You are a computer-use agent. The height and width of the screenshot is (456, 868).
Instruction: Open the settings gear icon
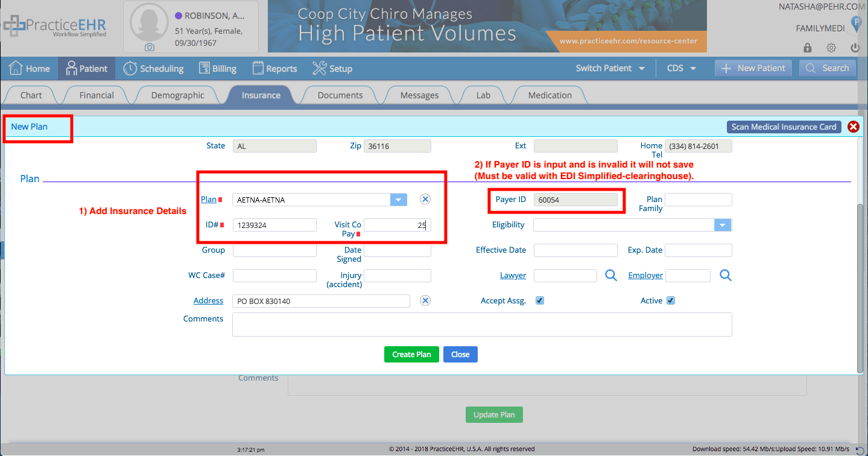coord(831,47)
